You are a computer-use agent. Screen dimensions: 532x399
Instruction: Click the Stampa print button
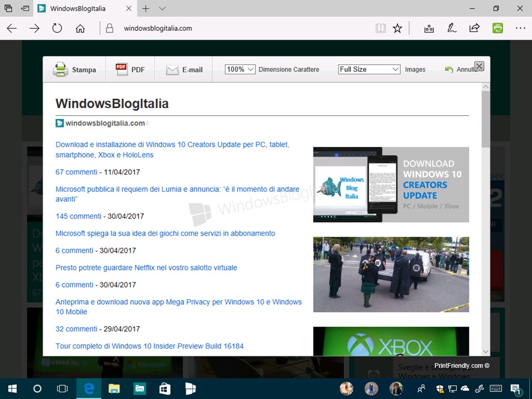74,70
